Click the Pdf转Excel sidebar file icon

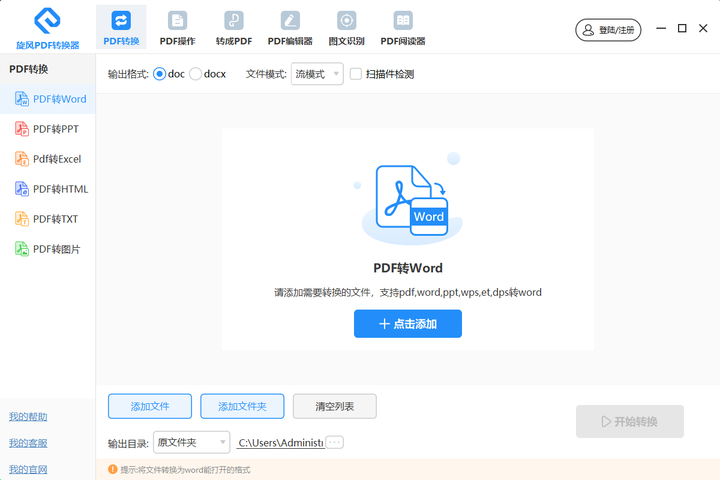(x=22, y=159)
